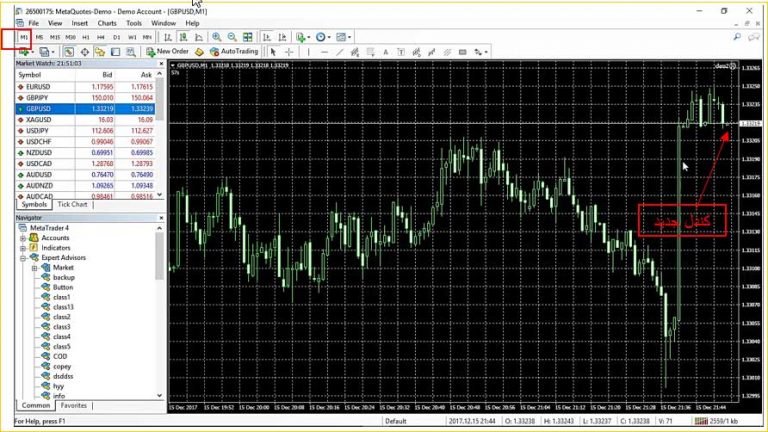Expand the Accounts tree node

(23, 238)
